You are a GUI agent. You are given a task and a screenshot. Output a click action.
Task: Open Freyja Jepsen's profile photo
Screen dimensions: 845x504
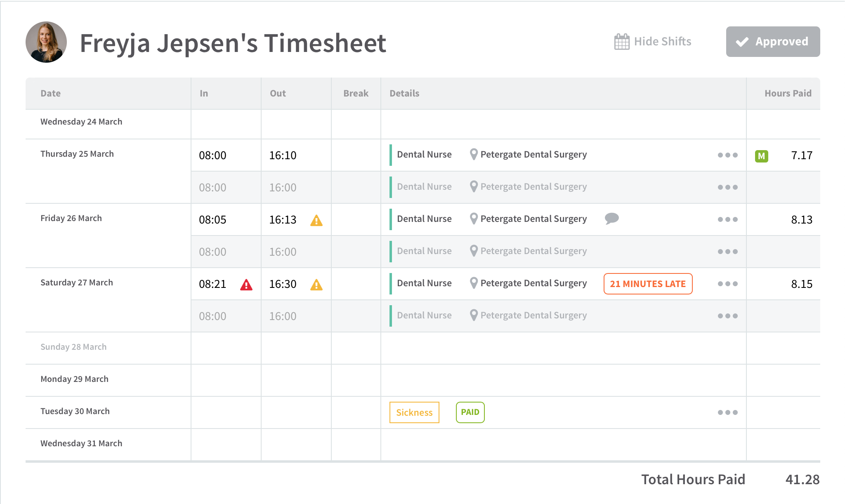click(46, 42)
